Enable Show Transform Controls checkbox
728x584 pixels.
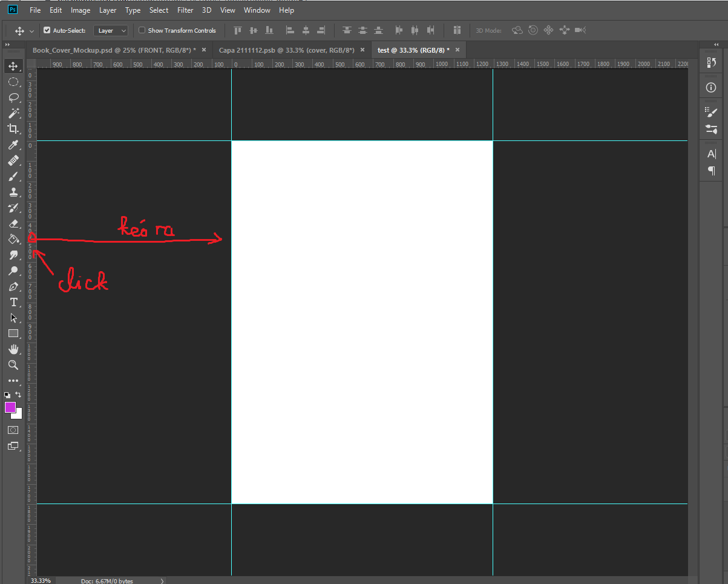[x=142, y=30]
